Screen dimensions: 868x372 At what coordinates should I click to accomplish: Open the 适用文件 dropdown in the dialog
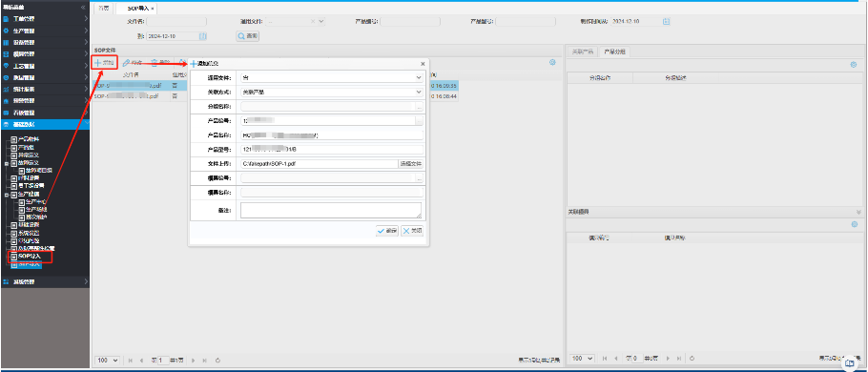point(419,77)
